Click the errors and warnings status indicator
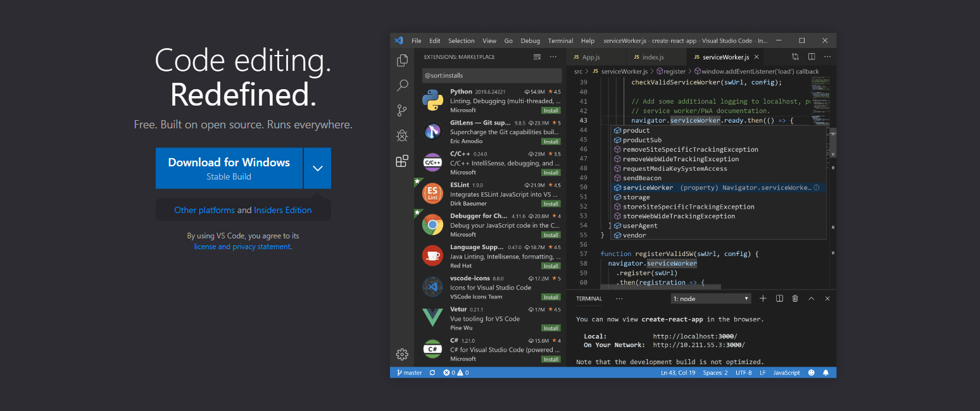980x411 pixels. (456, 373)
